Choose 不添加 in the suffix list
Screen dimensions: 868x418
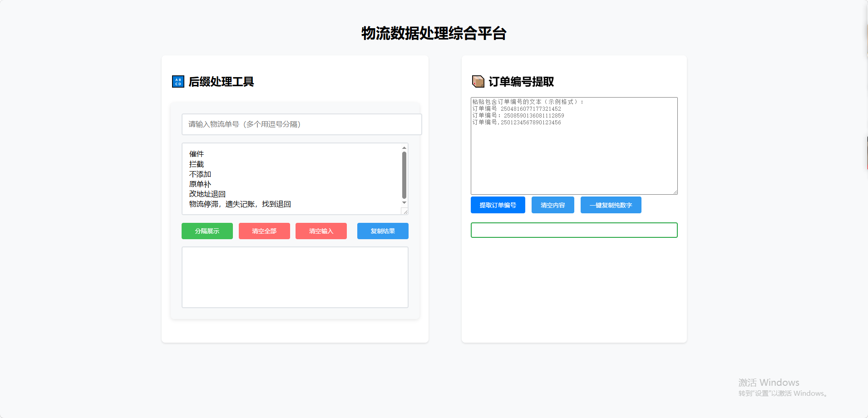200,174
